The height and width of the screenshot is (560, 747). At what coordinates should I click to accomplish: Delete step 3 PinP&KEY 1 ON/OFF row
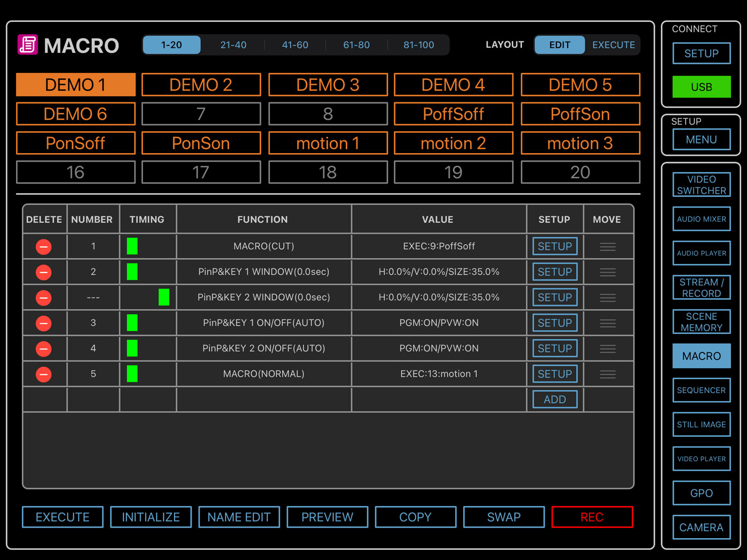[44, 323]
